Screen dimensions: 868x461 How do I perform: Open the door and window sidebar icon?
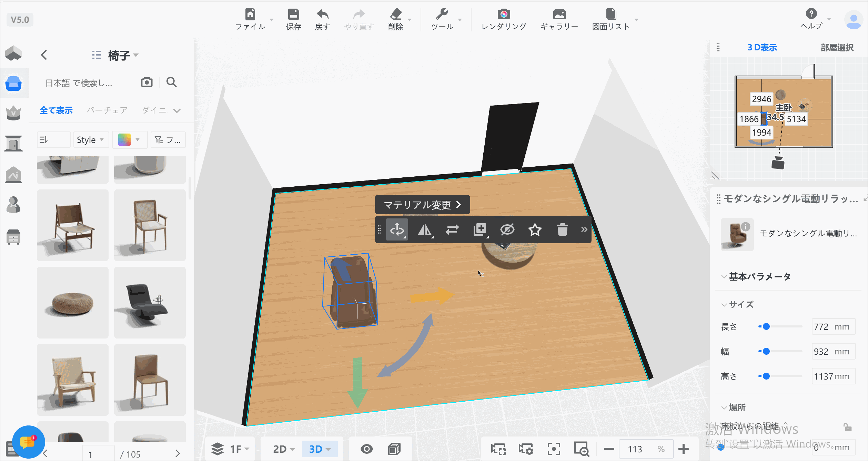click(13, 143)
